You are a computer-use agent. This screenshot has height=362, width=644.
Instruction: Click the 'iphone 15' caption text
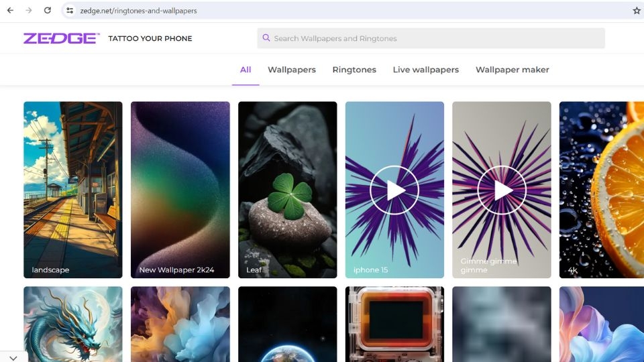pyautogui.click(x=370, y=269)
